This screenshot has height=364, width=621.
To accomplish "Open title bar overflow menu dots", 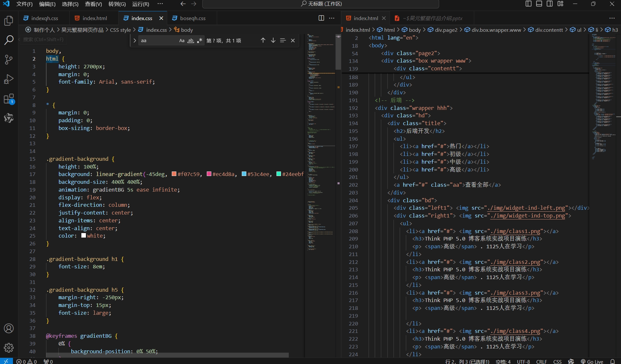I will coord(160,4).
